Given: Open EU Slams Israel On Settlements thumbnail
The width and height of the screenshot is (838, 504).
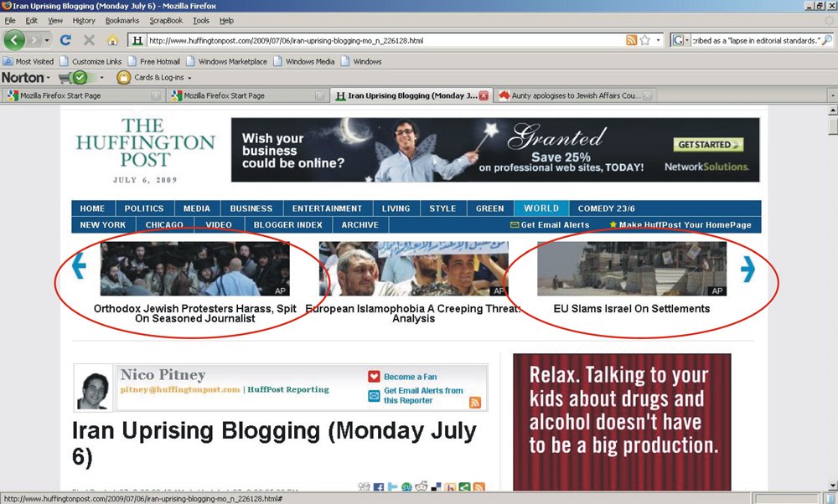Looking at the screenshot, I should (x=632, y=269).
